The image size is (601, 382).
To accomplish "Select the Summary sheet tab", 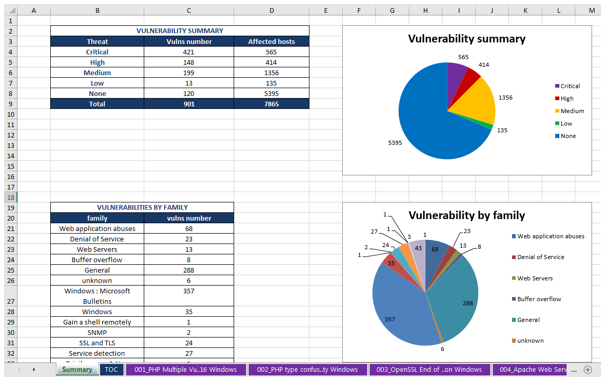I will point(77,369).
